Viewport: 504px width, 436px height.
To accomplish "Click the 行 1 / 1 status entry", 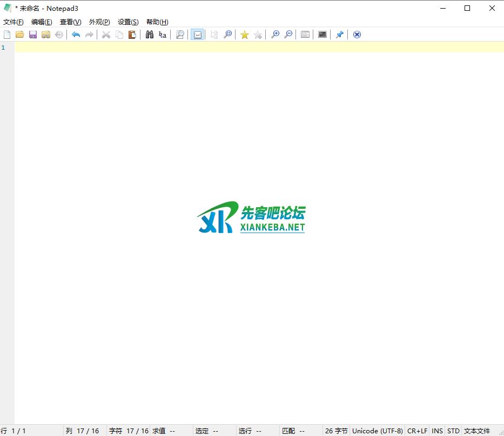I will click(x=31, y=431).
